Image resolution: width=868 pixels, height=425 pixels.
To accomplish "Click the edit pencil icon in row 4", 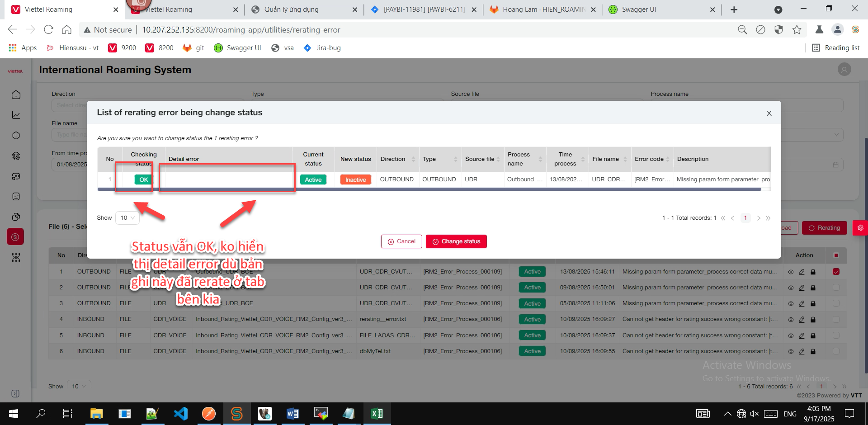I will (x=802, y=320).
